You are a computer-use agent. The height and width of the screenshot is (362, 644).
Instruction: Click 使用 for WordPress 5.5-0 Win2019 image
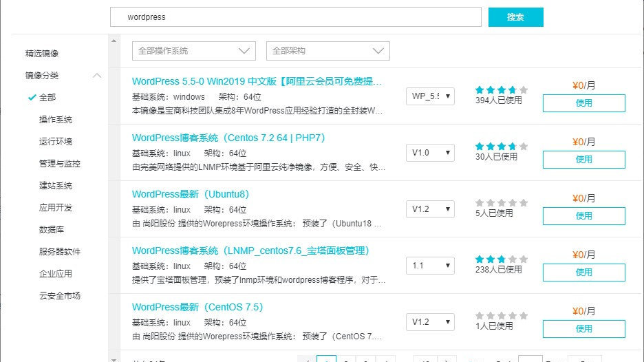583,103
